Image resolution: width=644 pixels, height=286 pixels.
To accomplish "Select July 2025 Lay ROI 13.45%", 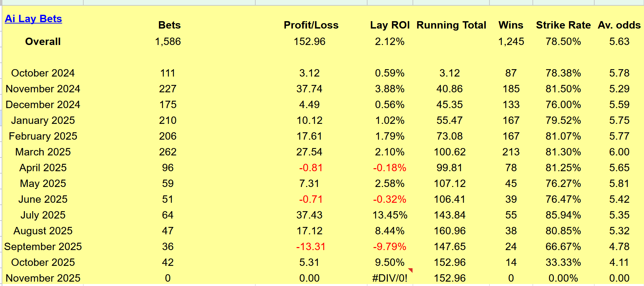I will 390,215.
